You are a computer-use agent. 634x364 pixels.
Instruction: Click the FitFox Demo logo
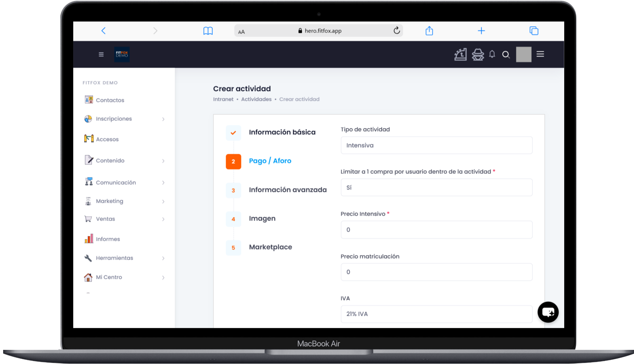[x=122, y=54]
